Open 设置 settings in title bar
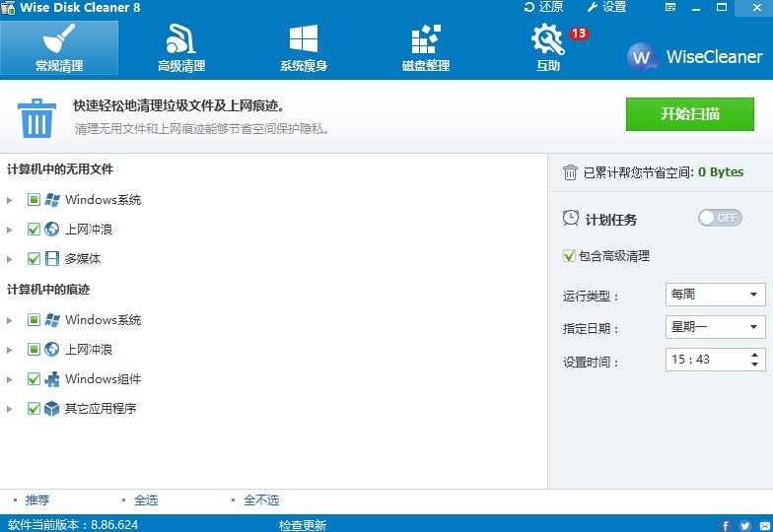773x532 pixels. (x=607, y=7)
